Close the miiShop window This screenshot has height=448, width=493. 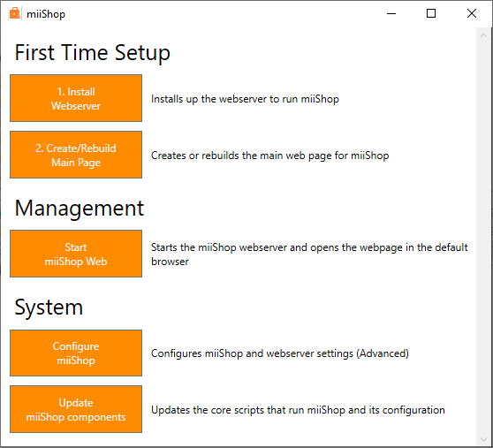click(x=472, y=13)
